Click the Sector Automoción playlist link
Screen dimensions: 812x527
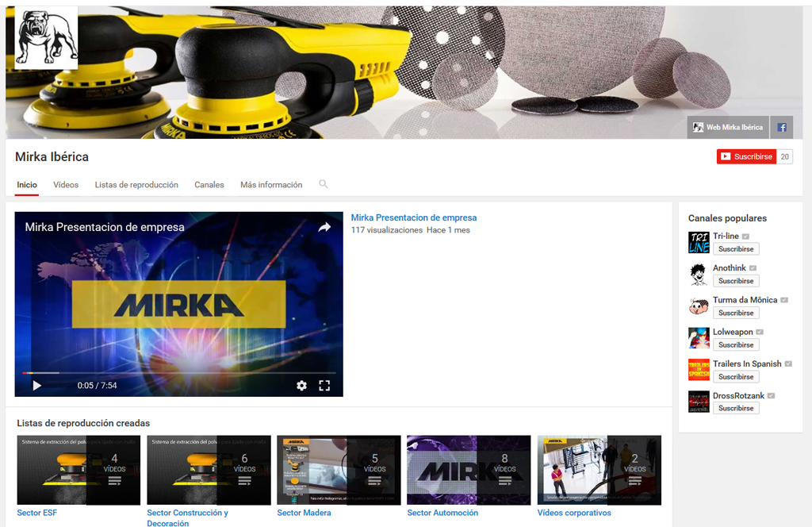[442, 513]
